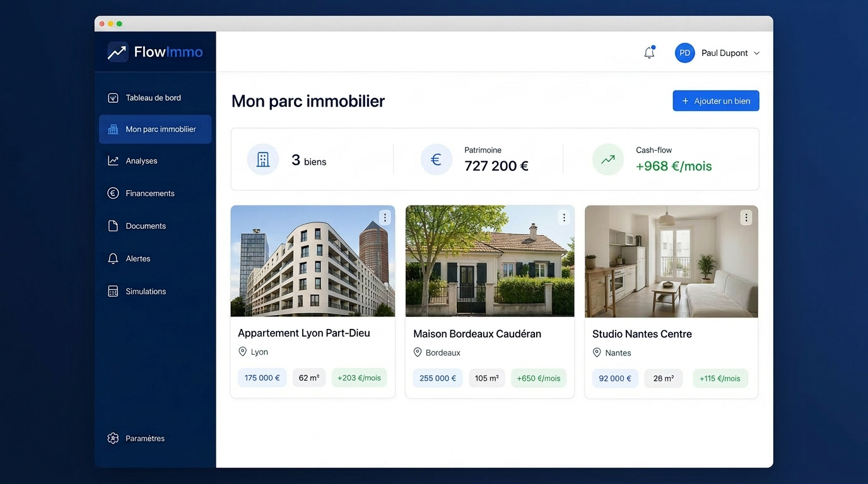868x484 pixels.
Task: Click the +650 €/mois cash-flow tag
Action: point(539,378)
